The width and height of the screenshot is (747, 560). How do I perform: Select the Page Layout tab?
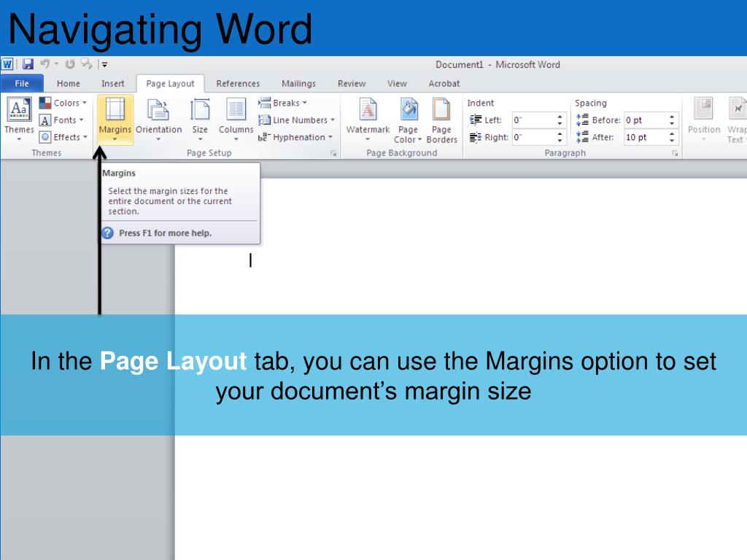click(170, 83)
